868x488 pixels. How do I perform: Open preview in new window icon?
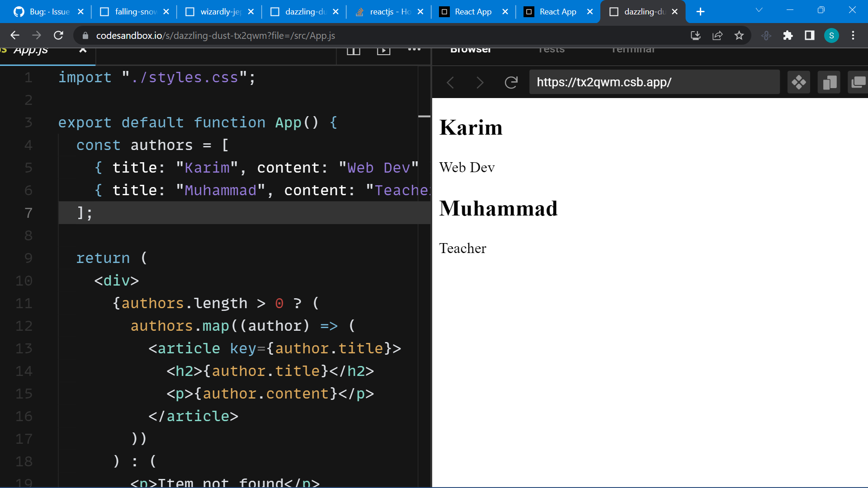coord(858,82)
